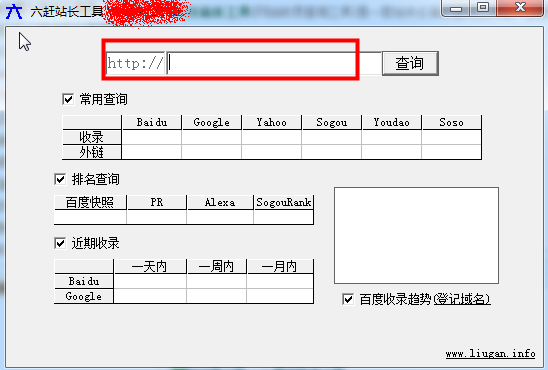Toggle the 百度收录趋势 checkbox

tap(348, 299)
